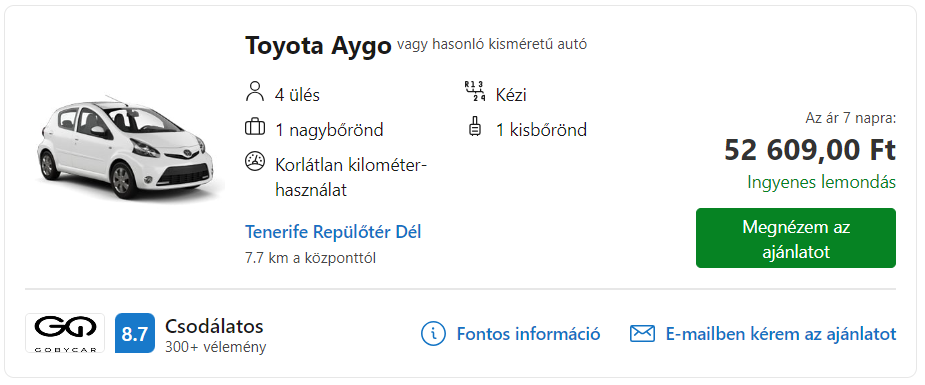Click the Gobycar supplier logo
The width and height of the screenshot is (925, 385).
(65, 333)
